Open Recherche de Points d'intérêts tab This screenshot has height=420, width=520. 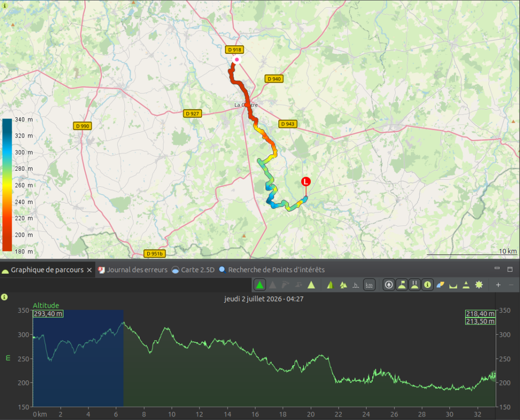coord(272,270)
